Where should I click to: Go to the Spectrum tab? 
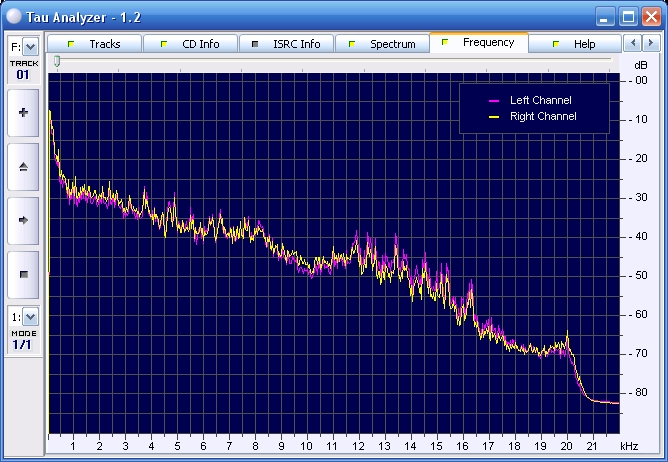point(382,44)
